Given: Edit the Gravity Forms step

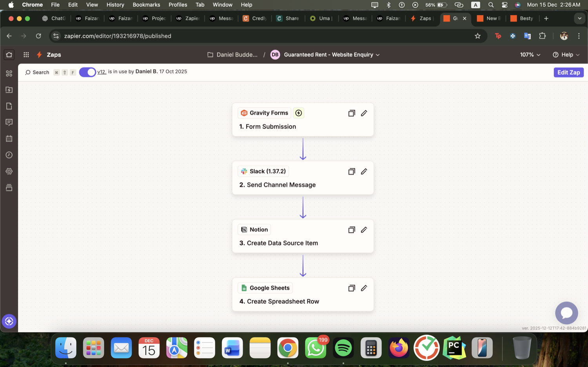Looking at the screenshot, I should 364,113.
